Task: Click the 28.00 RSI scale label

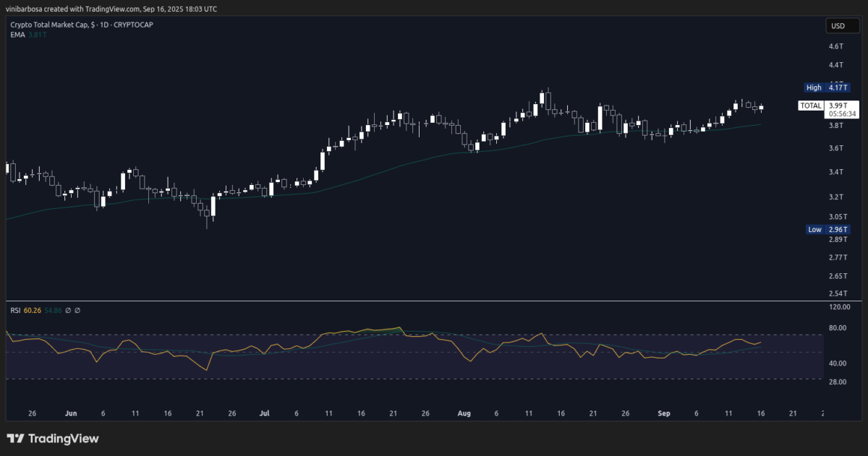Action: click(837, 382)
